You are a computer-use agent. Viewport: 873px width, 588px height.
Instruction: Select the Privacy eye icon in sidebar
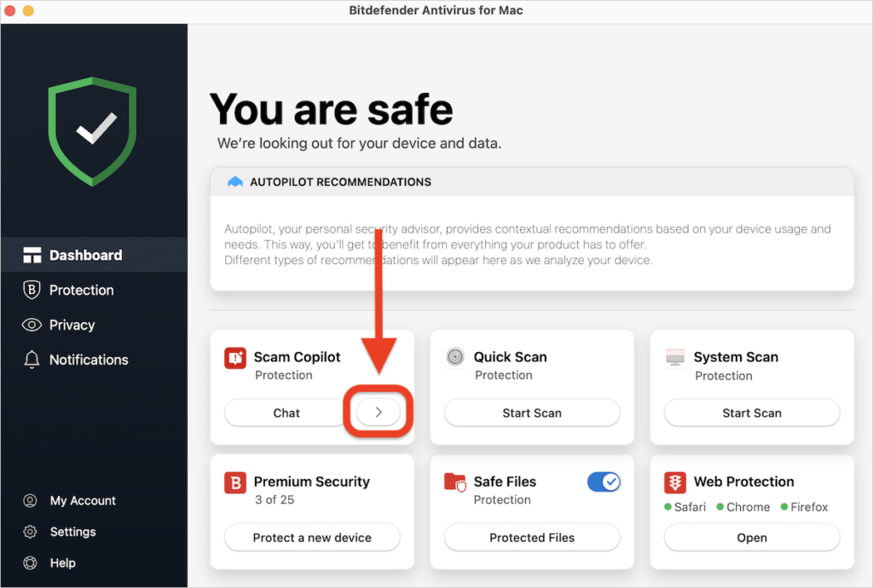(32, 325)
